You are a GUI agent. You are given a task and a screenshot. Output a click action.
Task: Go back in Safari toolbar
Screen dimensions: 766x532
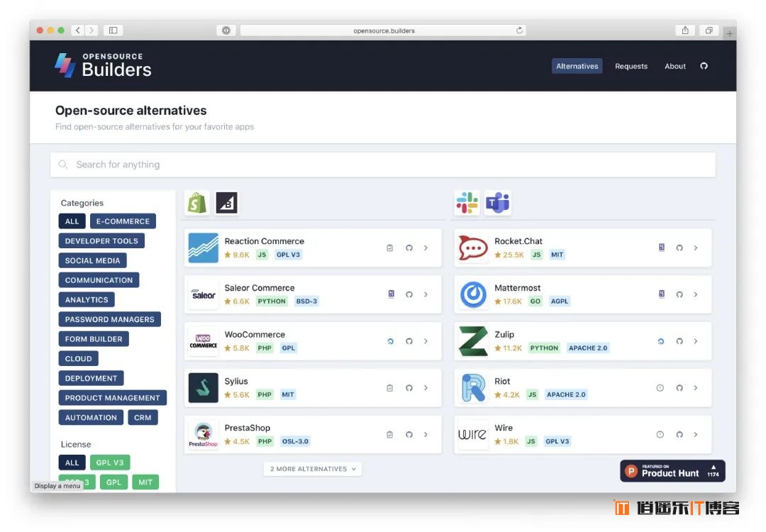tap(78, 31)
